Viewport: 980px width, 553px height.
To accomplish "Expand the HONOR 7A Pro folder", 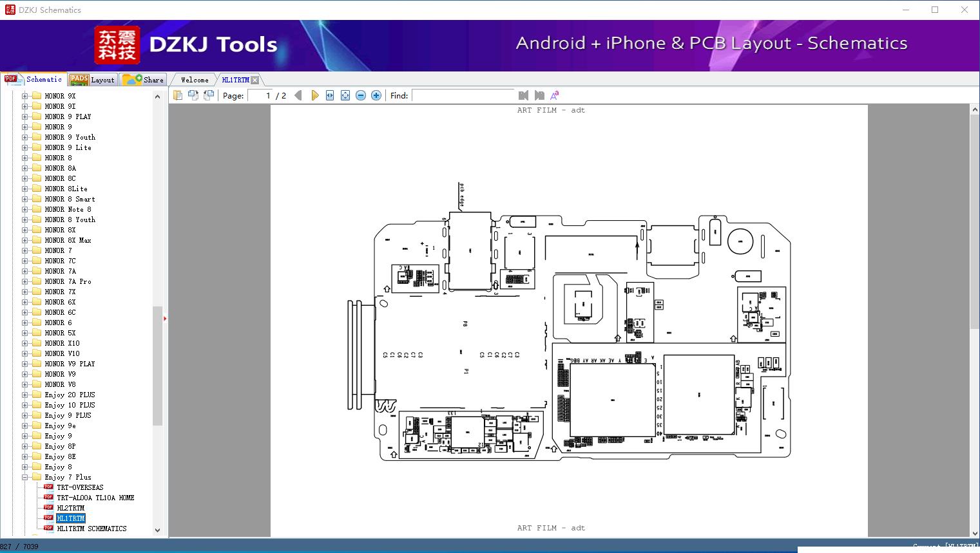I will [24, 281].
